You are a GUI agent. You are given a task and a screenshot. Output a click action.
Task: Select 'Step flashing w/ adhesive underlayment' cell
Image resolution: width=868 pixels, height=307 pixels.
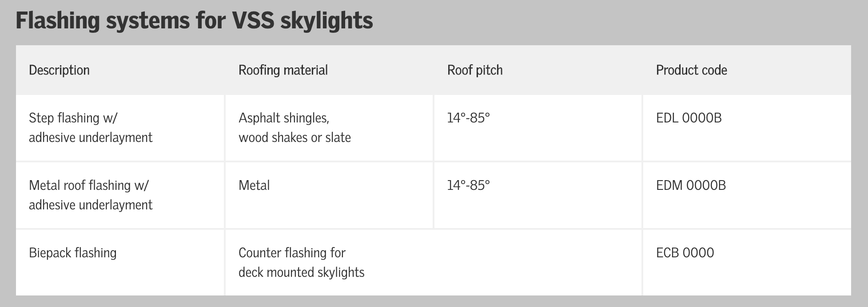coord(91,128)
